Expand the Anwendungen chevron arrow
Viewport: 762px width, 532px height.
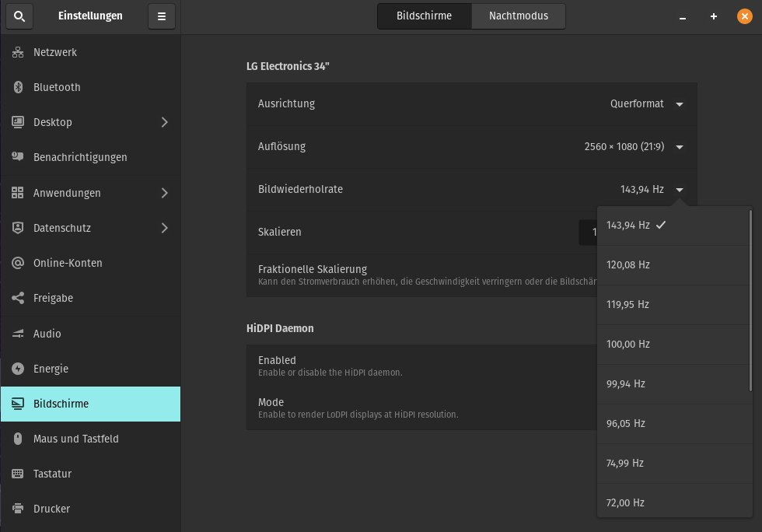coord(164,193)
